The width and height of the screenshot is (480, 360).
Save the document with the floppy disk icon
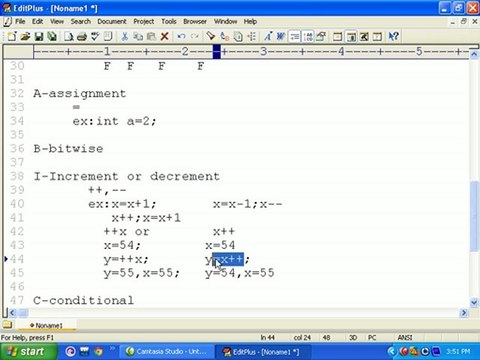(39, 36)
